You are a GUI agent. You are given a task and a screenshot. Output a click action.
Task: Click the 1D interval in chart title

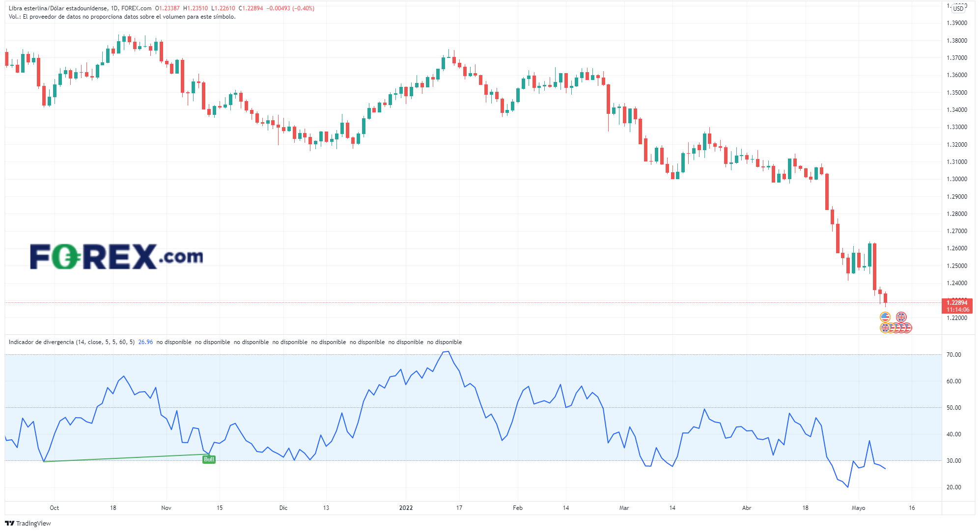click(114, 8)
